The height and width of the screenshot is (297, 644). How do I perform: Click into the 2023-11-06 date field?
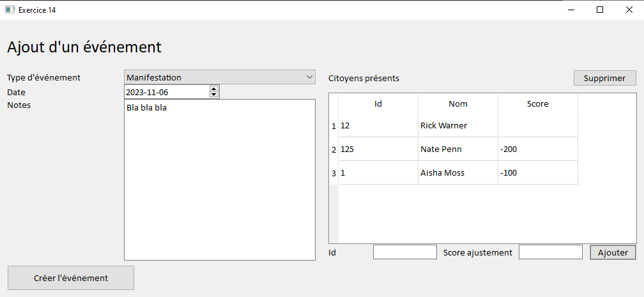pos(167,92)
